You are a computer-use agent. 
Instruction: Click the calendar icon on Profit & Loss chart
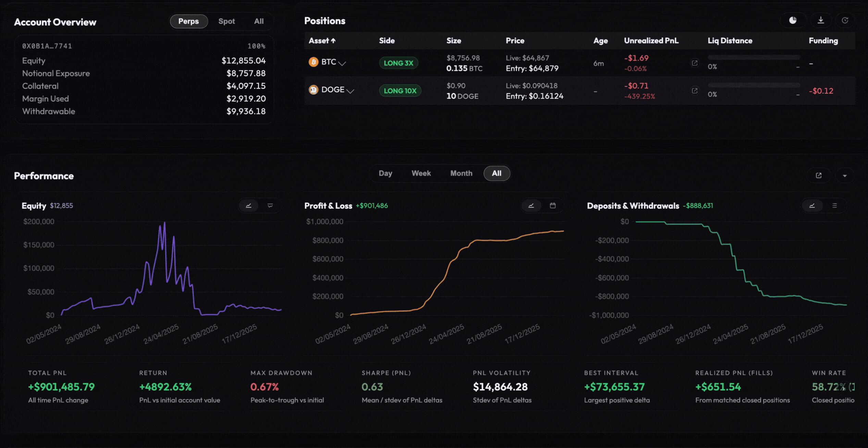(553, 206)
